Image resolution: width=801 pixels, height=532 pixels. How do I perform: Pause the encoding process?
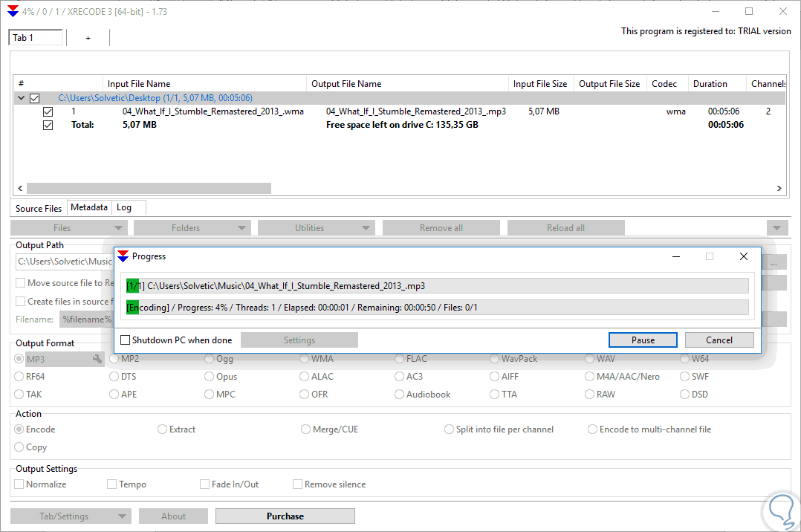pyautogui.click(x=643, y=340)
